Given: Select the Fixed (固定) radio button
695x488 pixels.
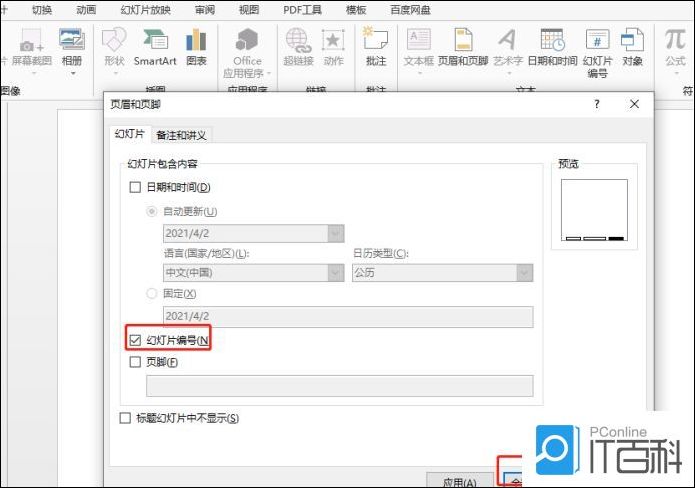Looking at the screenshot, I should [152, 293].
